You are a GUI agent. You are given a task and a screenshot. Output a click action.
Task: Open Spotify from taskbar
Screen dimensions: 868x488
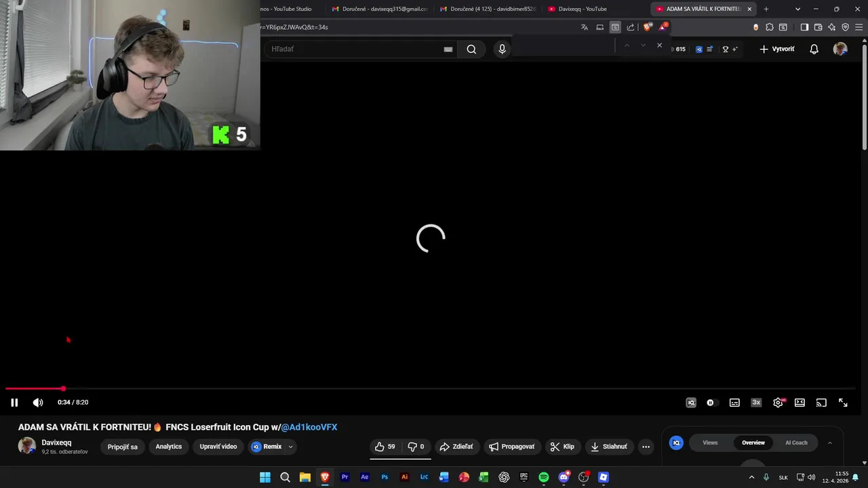tap(544, 477)
